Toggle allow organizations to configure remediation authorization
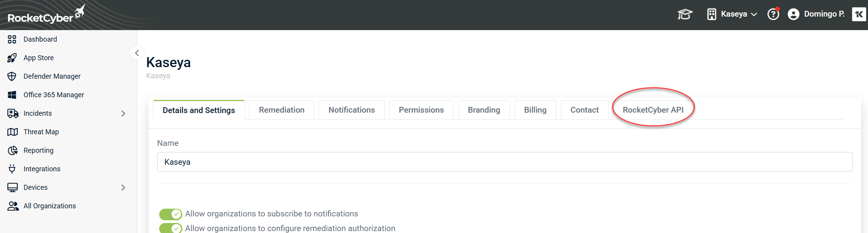 pyautogui.click(x=170, y=228)
